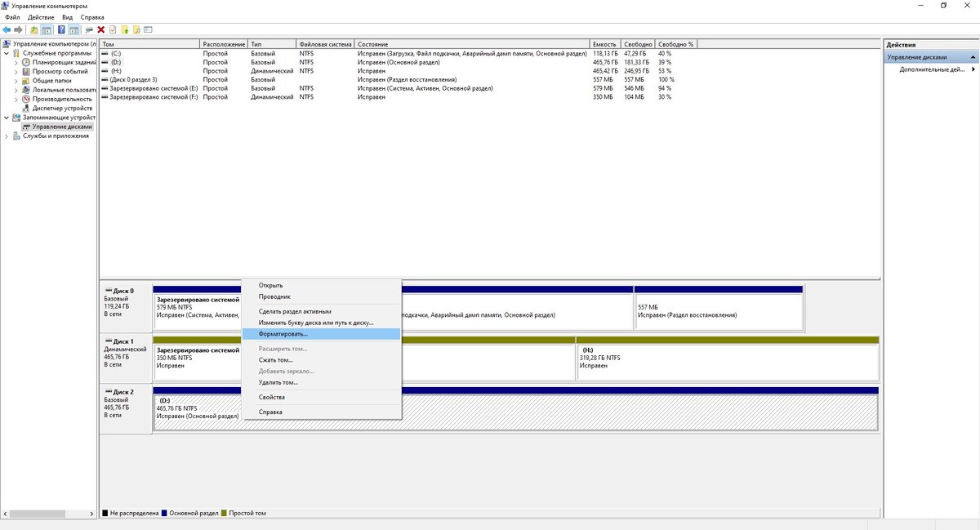Open the Действие menu
Screen dimensions: 980x530
pos(41,17)
